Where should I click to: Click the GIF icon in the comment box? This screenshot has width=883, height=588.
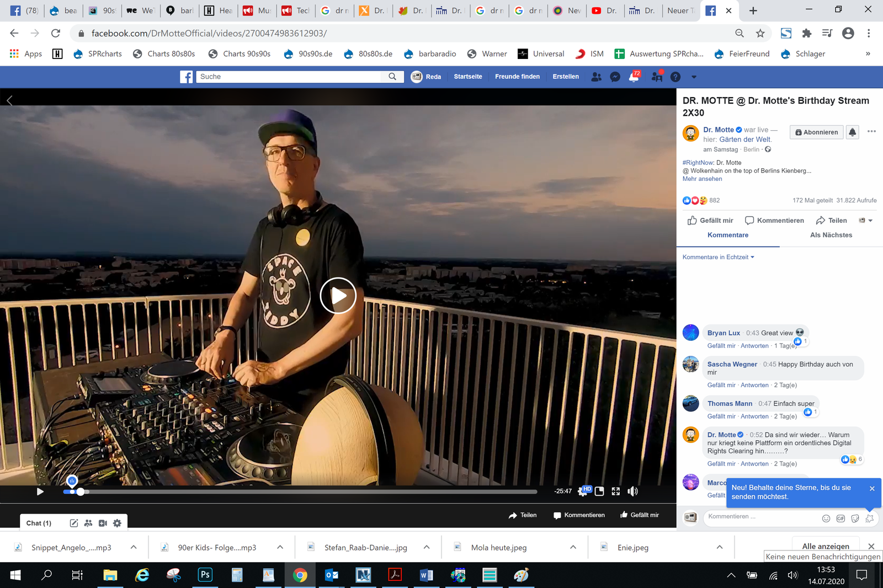tap(841, 518)
